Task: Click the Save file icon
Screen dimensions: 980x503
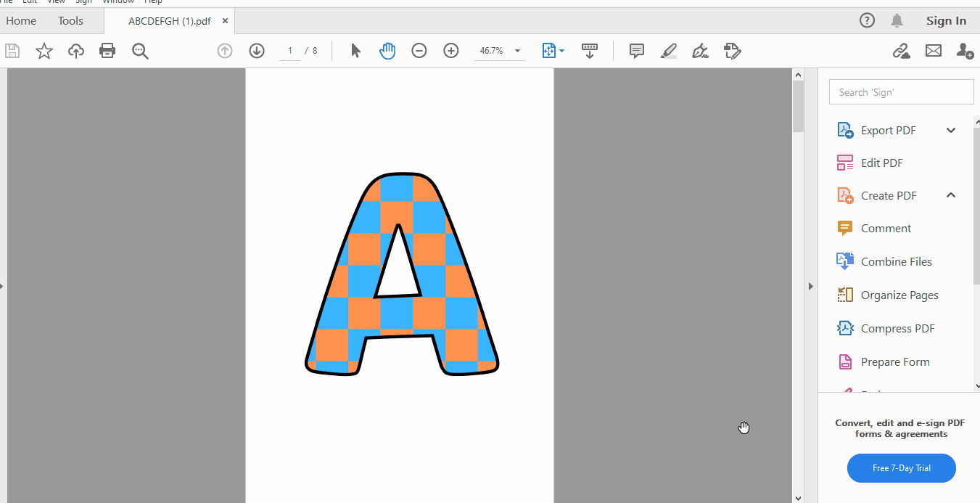Action: coord(12,51)
